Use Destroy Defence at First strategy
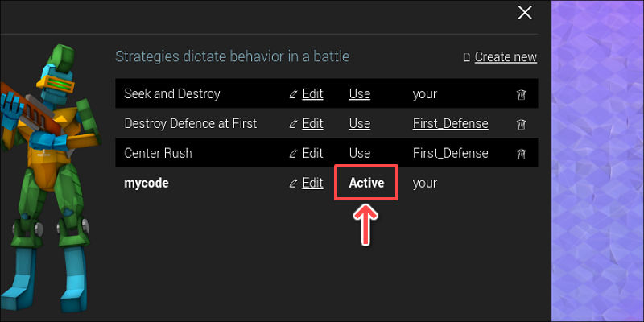Viewport: 644px width, 322px height. (x=359, y=124)
